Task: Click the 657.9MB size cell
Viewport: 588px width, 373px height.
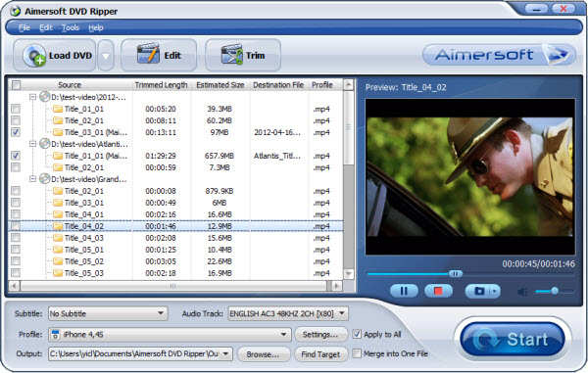Action: (220, 156)
